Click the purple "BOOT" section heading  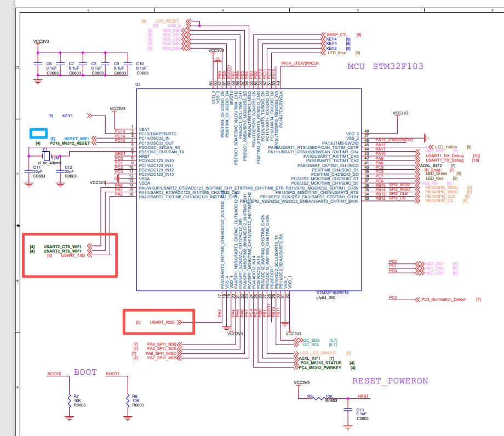pos(85,372)
